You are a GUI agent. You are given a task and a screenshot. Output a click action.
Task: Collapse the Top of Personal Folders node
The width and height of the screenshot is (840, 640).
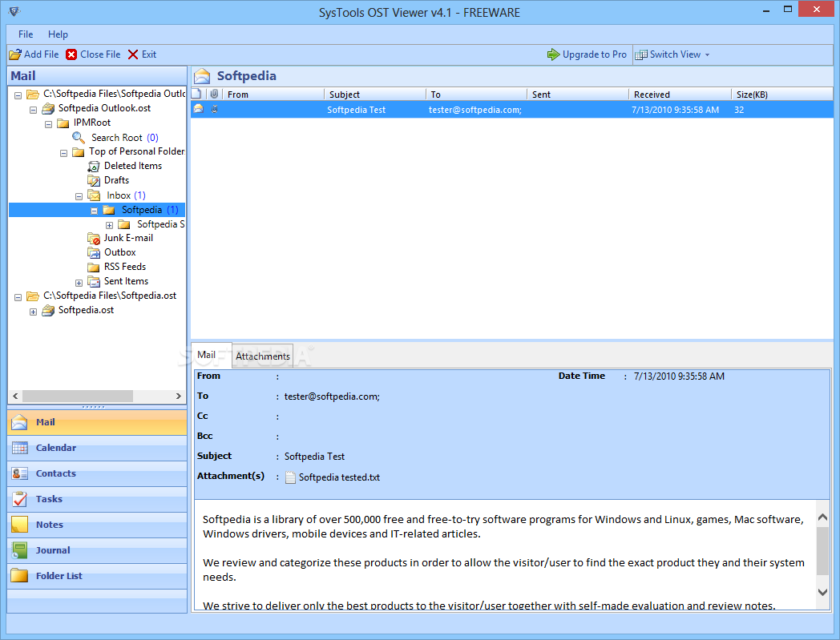click(64, 153)
